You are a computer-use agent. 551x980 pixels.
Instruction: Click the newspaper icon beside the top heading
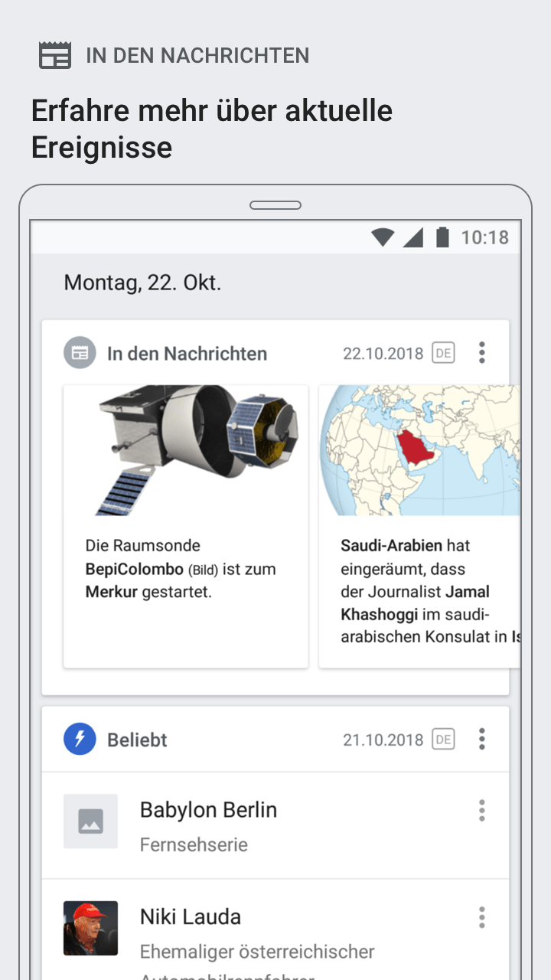coord(55,56)
